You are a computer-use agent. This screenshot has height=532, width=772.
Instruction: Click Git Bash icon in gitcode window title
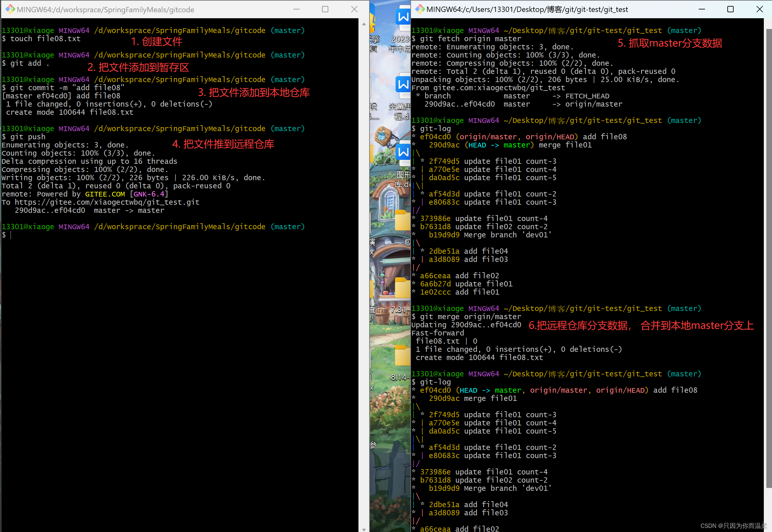point(10,9)
